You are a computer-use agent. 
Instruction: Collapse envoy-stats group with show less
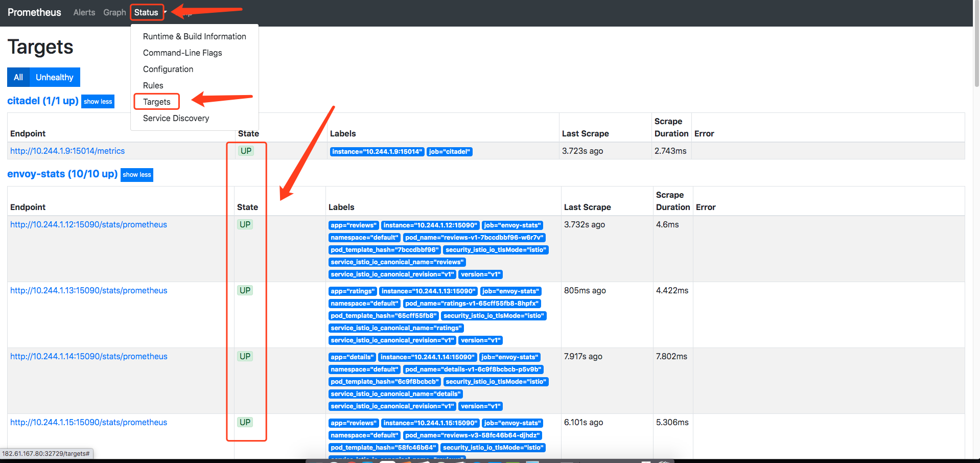coord(137,175)
